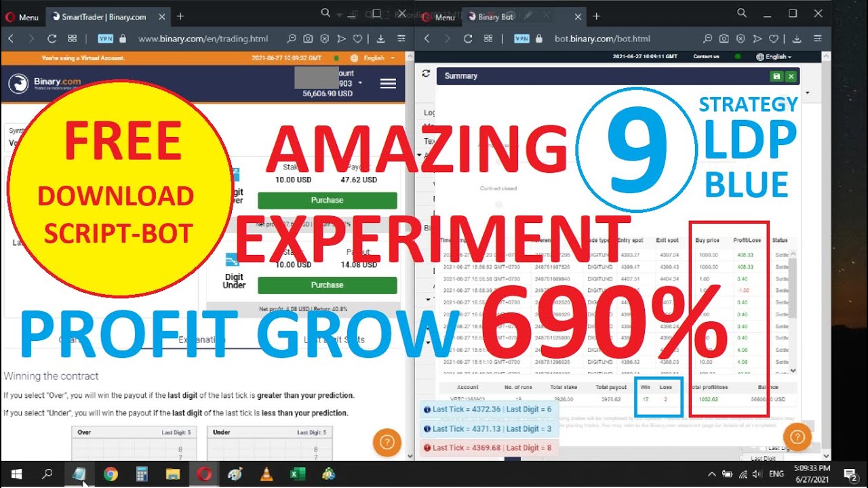Toggle the VPN badge in the Binary Bot window
868x488 pixels.
(x=522, y=39)
